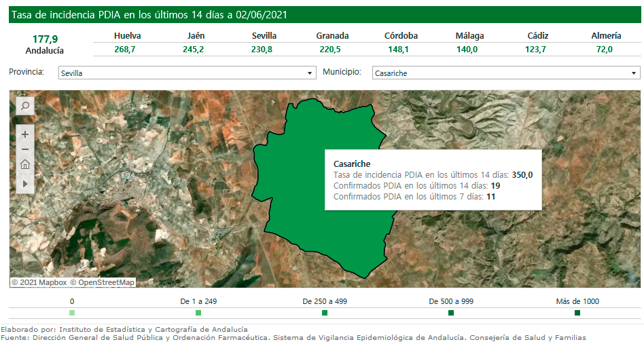Screen dimensions: 644x342
Task: Open the Municipio dropdown arrow
Action: coord(633,73)
